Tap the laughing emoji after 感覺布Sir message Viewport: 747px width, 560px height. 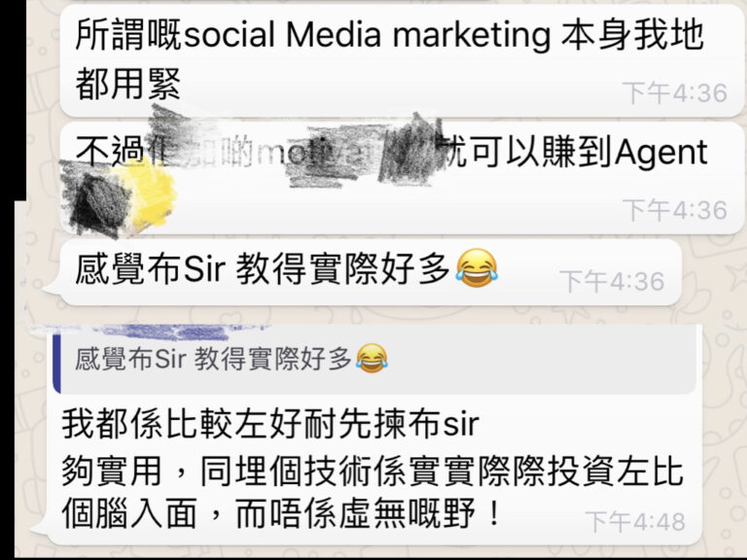(x=477, y=268)
